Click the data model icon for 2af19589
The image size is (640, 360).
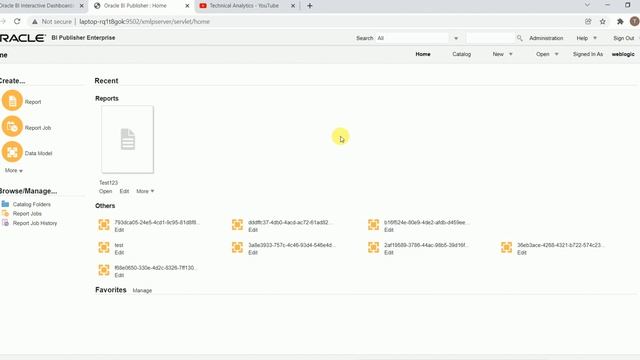(373, 247)
